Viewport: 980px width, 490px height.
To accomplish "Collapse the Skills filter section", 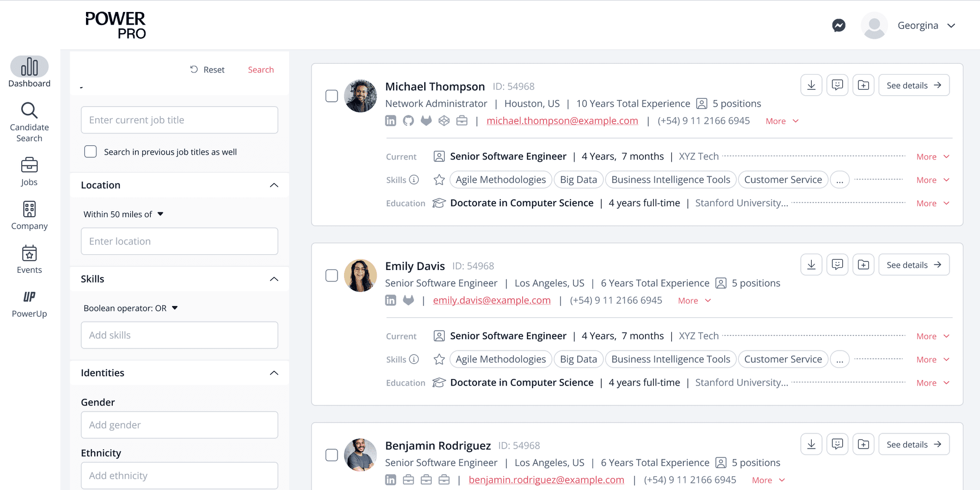I will point(274,279).
